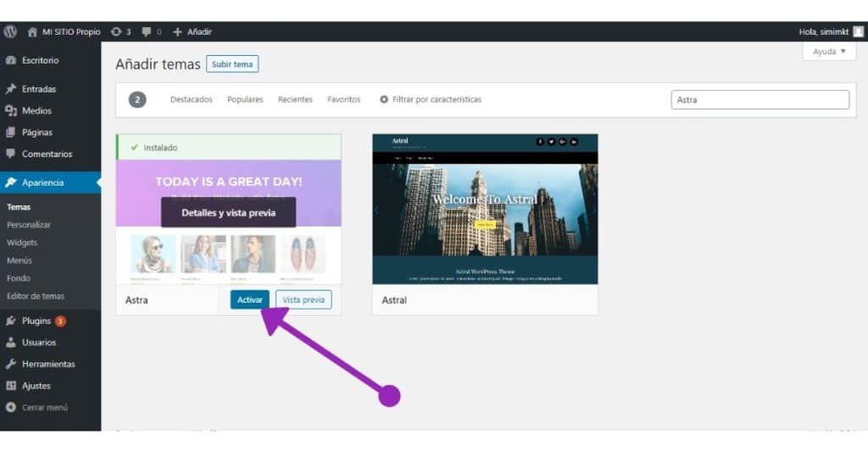The image size is (868, 453).
Task: Focus the theme search field containing Astra
Action: [760, 100]
